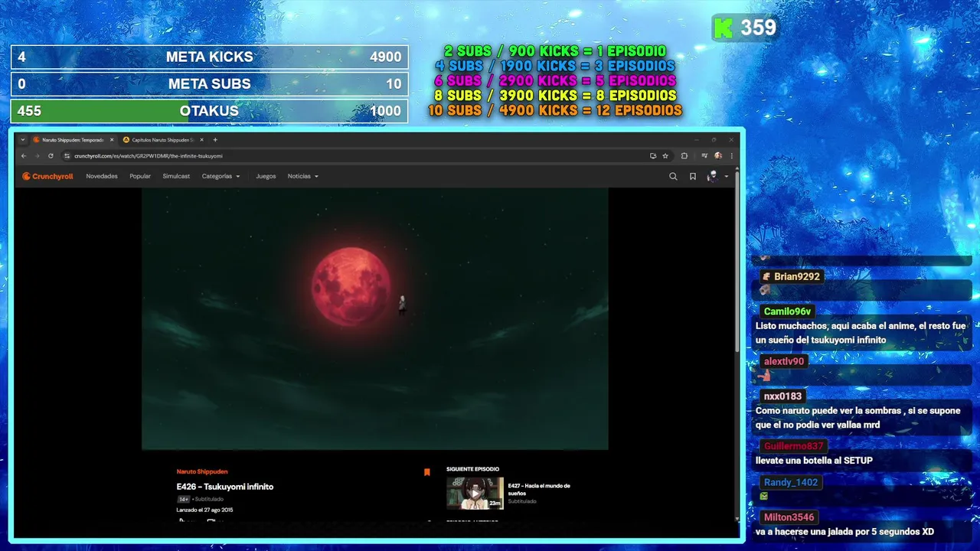The image size is (980, 551).
Task: Open E427 – Hacia el mundo de sueños title
Action: (x=539, y=489)
